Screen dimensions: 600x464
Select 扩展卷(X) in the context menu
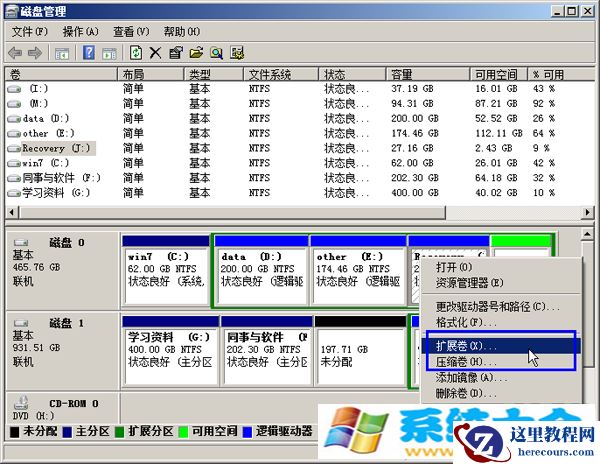(x=501, y=346)
